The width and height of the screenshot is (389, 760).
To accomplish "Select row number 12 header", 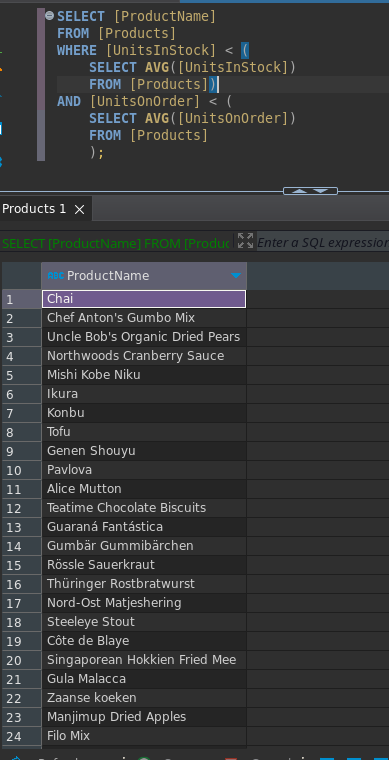I will pos(21,508).
